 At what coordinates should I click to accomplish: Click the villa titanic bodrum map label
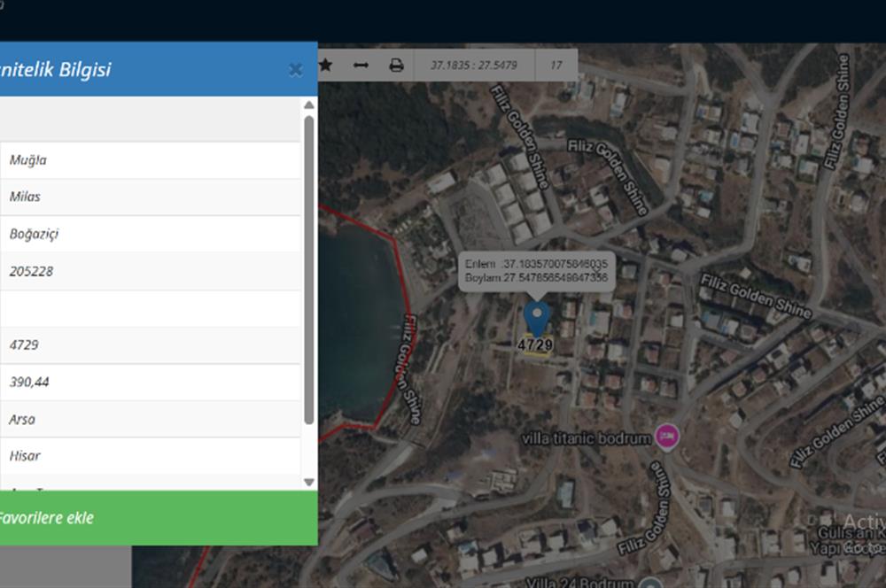click(586, 438)
